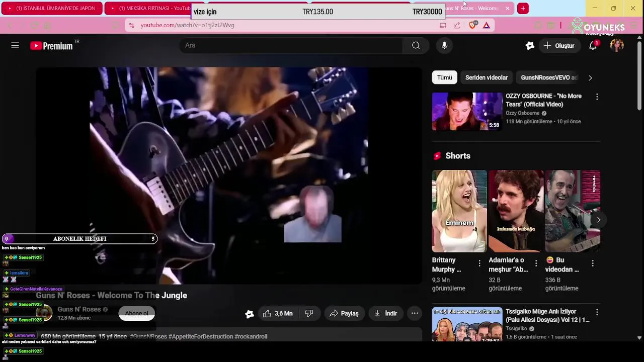Viewport: 644px width, 362px height.
Task: Click the search magnifier button
Action: tap(416, 45)
